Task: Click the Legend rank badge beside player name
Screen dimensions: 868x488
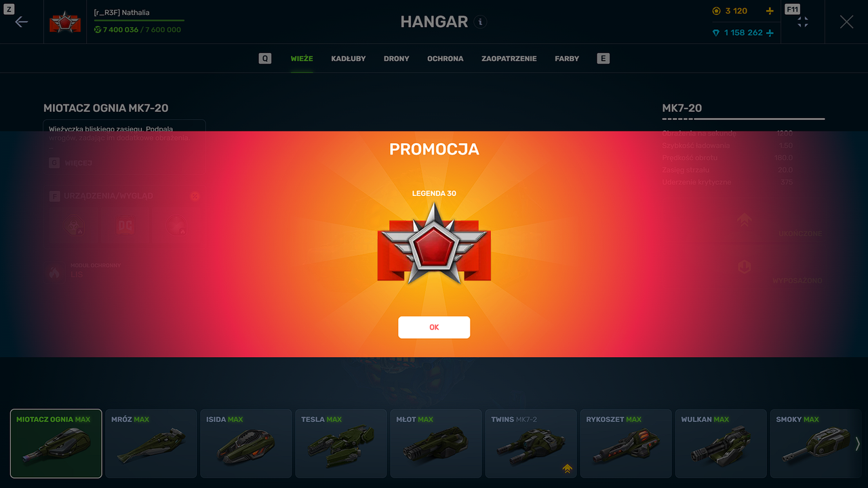Action: coord(65,22)
